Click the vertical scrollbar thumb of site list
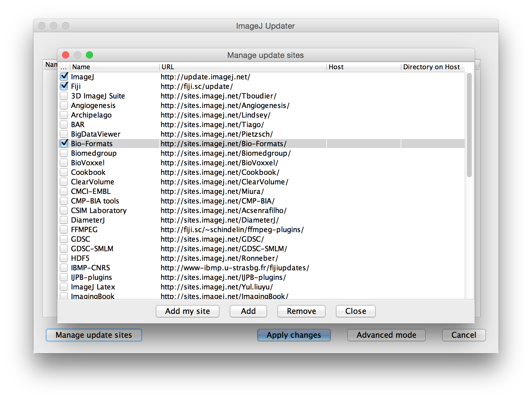This screenshot has width=532, height=401. (x=469, y=125)
